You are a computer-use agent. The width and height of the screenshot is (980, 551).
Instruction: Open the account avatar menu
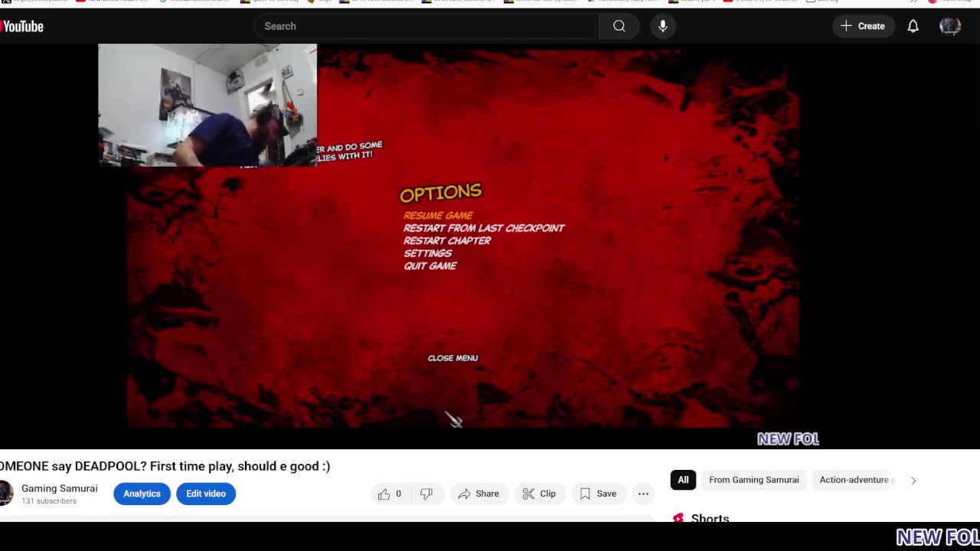coord(950,26)
